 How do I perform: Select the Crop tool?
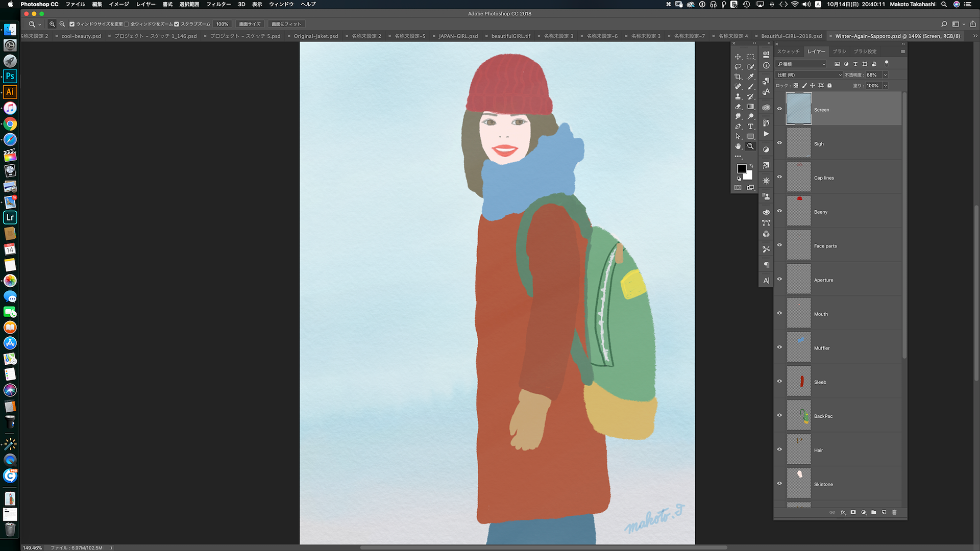pyautogui.click(x=738, y=77)
